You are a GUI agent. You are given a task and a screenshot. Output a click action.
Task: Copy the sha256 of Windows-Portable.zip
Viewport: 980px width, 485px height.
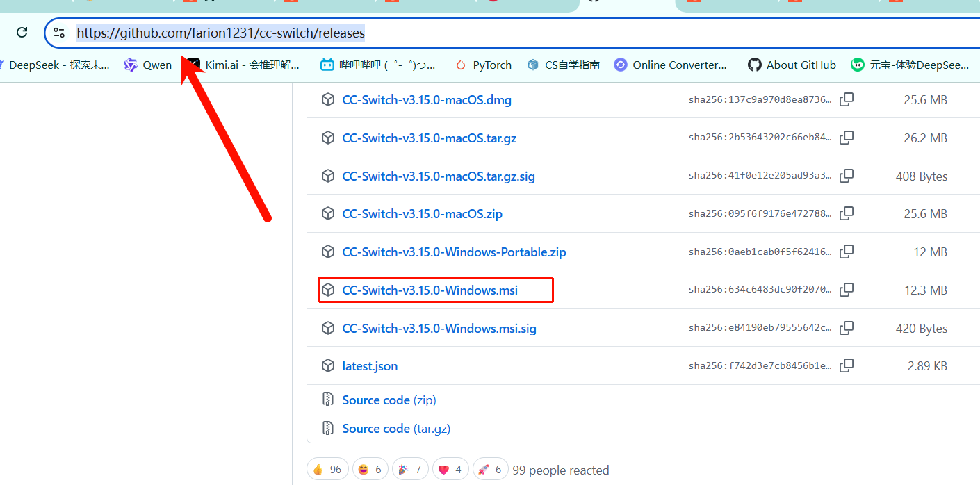pos(847,252)
